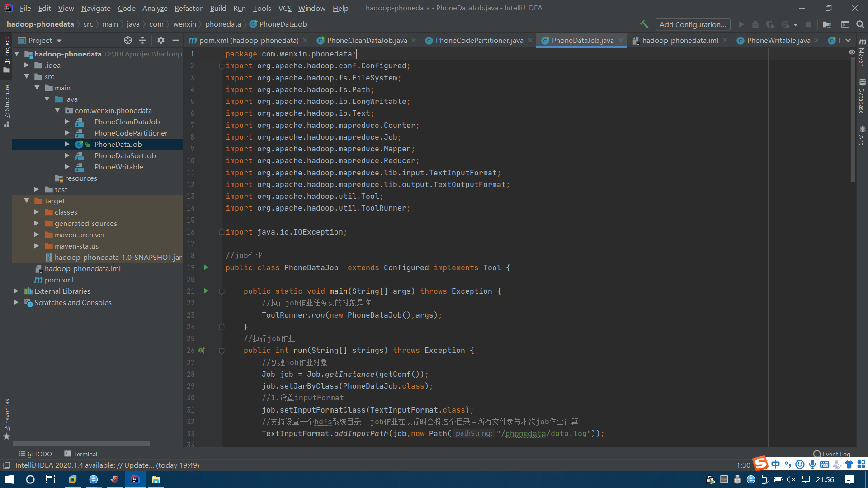The height and width of the screenshot is (488, 868).
Task: Click the Windows Start button
Action: 10,479
